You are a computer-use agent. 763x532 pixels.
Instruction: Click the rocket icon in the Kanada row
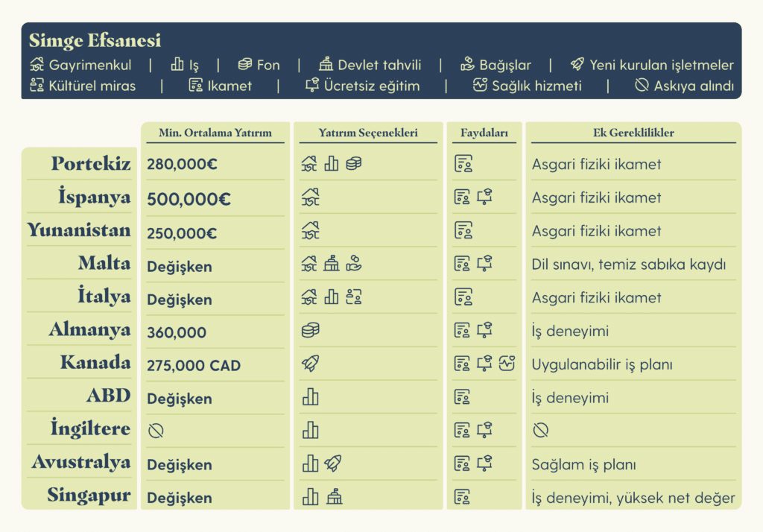click(310, 364)
